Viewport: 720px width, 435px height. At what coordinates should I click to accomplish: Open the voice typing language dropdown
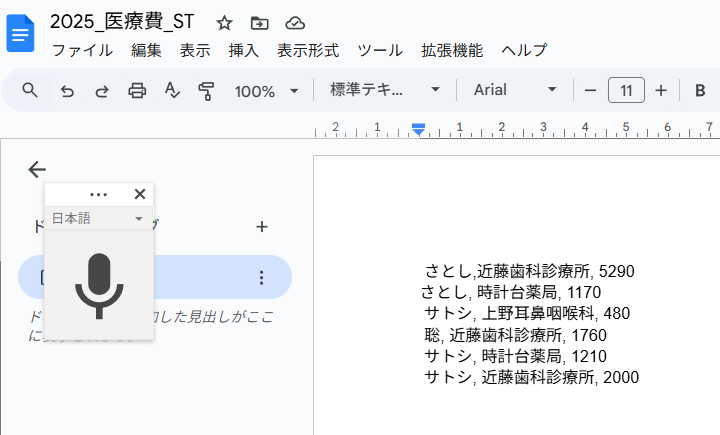[x=98, y=218]
